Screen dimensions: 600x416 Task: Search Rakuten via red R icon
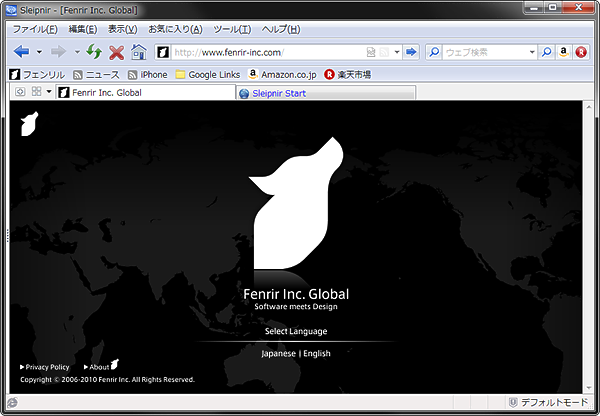pos(580,52)
